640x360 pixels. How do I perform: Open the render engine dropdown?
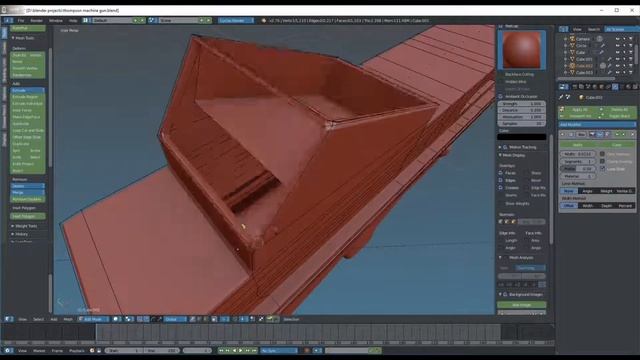coord(236,20)
